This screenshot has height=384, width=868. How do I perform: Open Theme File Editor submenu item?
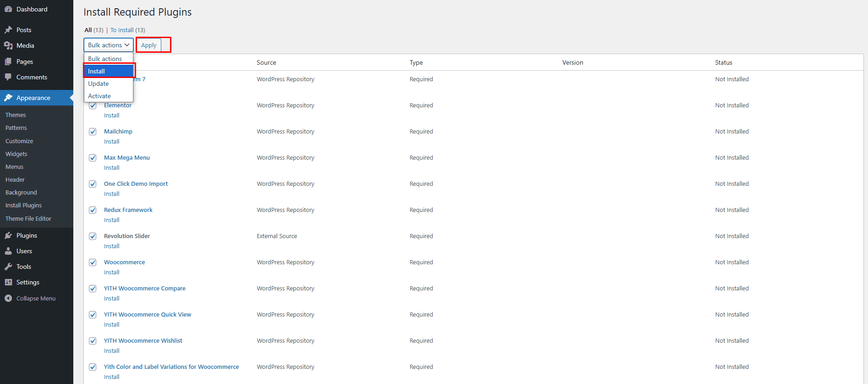[28, 218]
